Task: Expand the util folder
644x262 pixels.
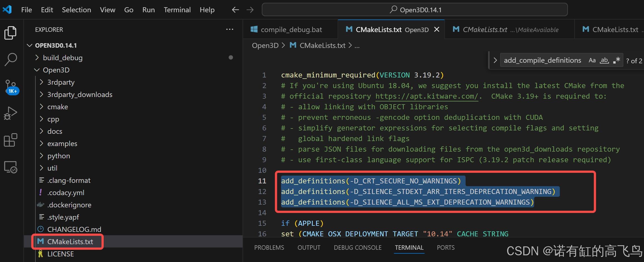Action: tap(41, 168)
